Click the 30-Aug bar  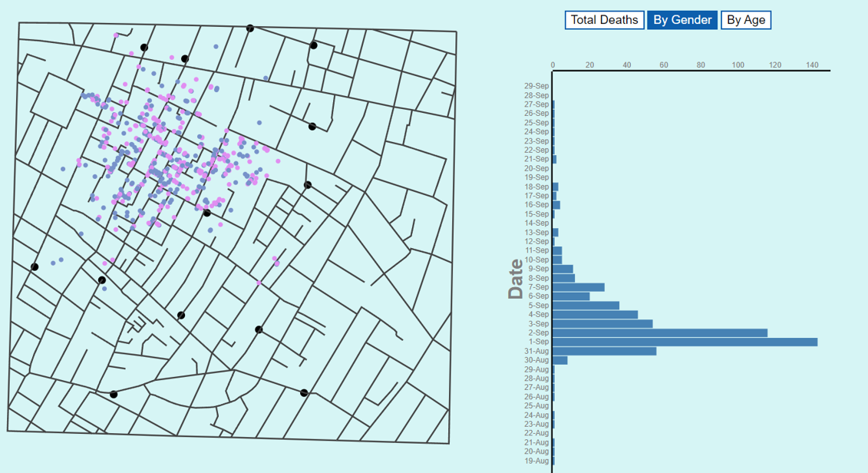coord(560,360)
